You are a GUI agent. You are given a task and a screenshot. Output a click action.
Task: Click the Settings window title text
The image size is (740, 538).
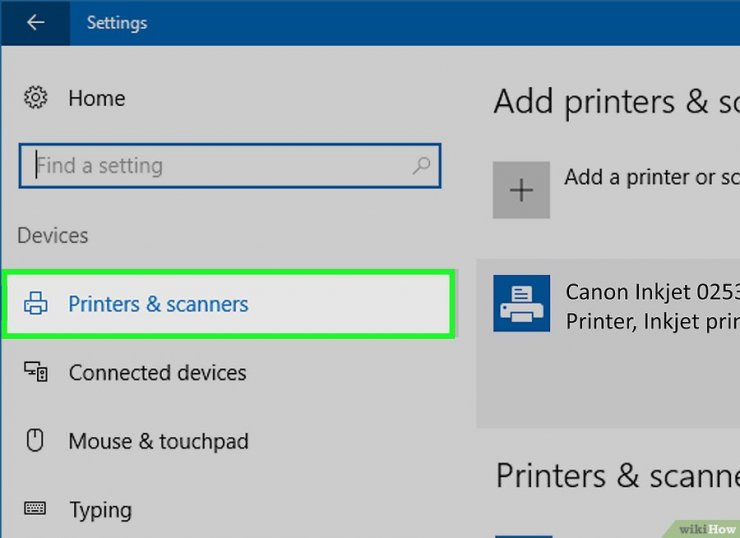click(x=116, y=22)
